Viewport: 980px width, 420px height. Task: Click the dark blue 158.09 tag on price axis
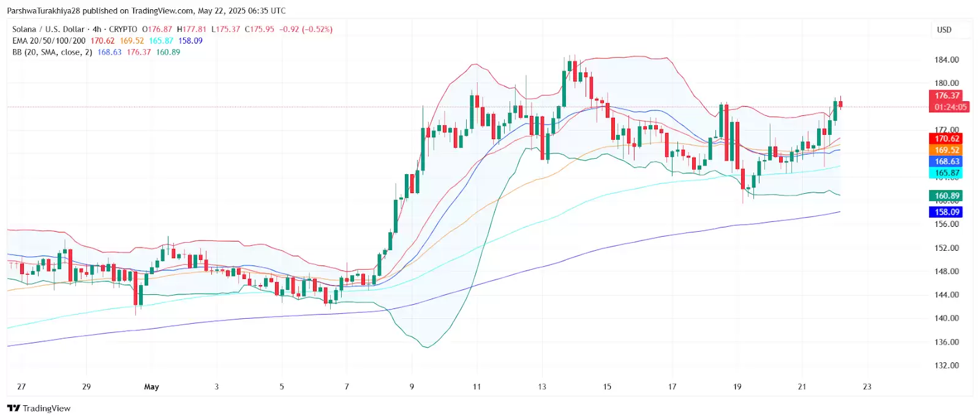click(x=946, y=212)
